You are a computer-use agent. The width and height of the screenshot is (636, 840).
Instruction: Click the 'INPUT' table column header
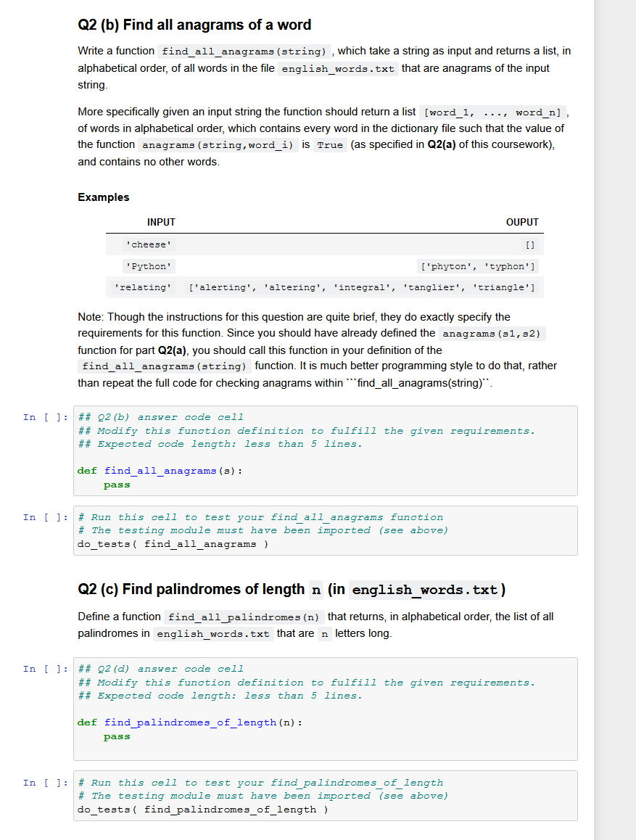pyautogui.click(x=161, y=222)
